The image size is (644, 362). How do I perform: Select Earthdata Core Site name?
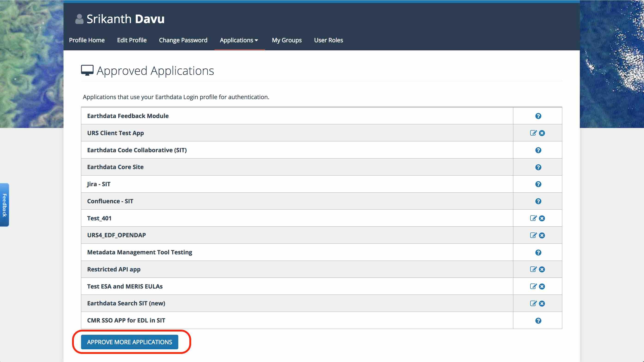click(115, 167)
